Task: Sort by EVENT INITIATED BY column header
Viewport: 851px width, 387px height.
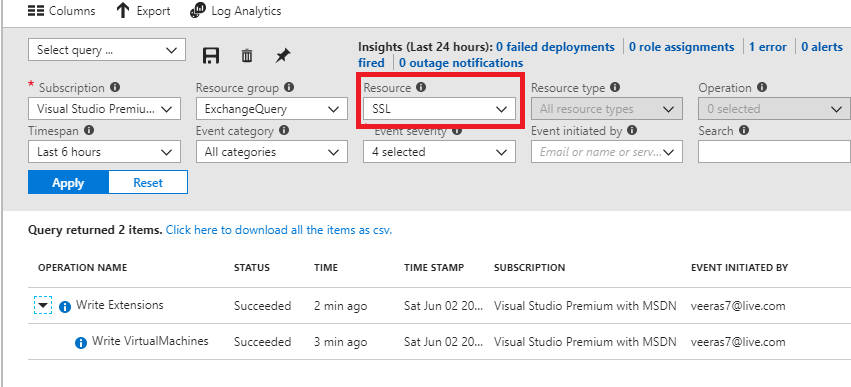Action: pyautogui.click(x=739, y=268)
